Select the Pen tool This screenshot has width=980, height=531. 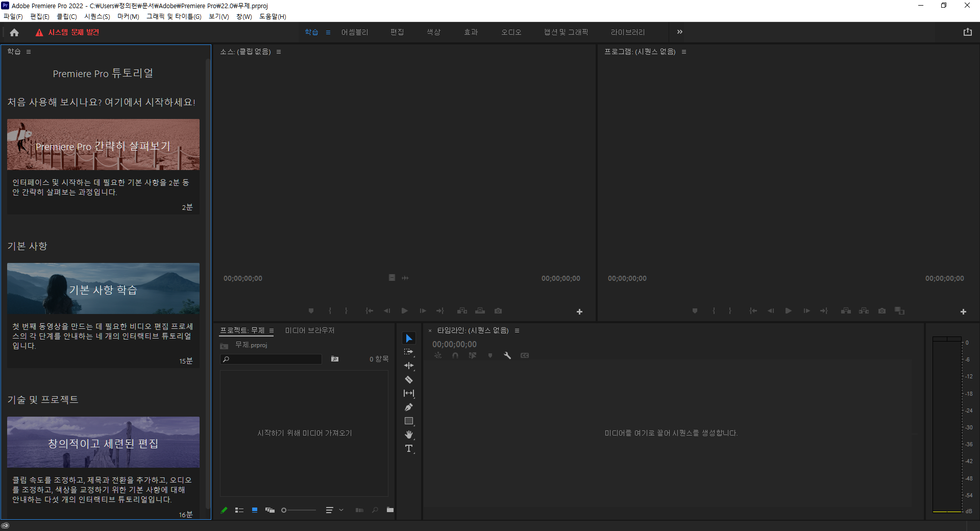(409, 407)
